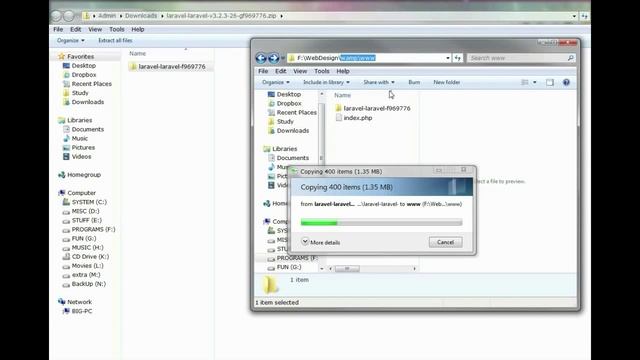Click Name column header in zip window
The width and height of the screenshot is (640, 360).
coord(138,53)
